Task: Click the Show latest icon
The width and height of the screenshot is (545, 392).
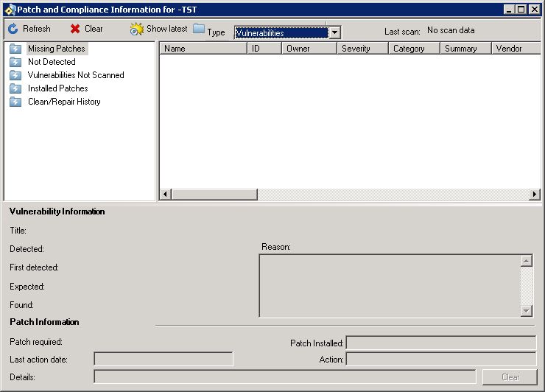Action: (x=137, y=29)
